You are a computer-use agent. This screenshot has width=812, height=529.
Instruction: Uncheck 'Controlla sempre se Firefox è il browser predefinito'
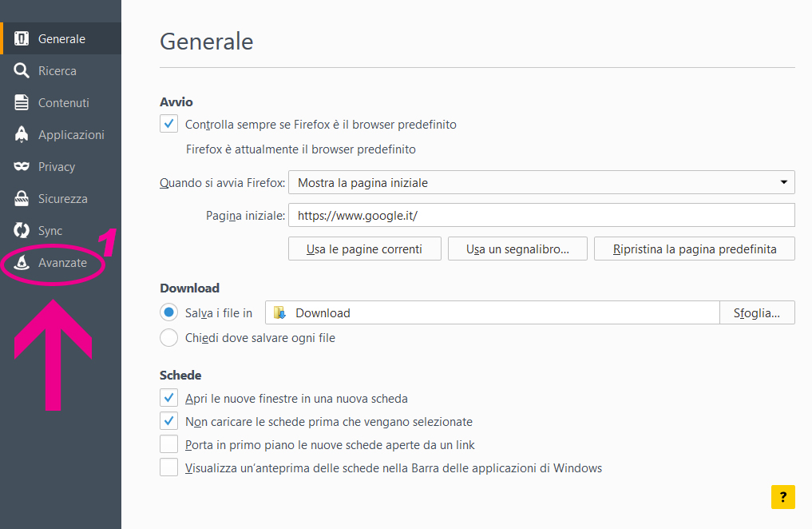click(x=168, y=124)
